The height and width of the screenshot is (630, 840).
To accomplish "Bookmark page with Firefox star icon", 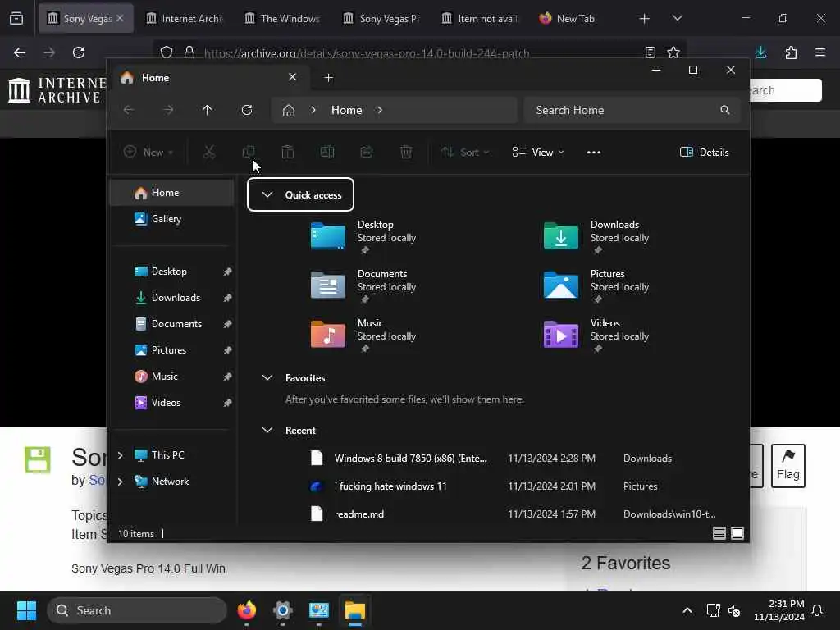I will (673, 52).
